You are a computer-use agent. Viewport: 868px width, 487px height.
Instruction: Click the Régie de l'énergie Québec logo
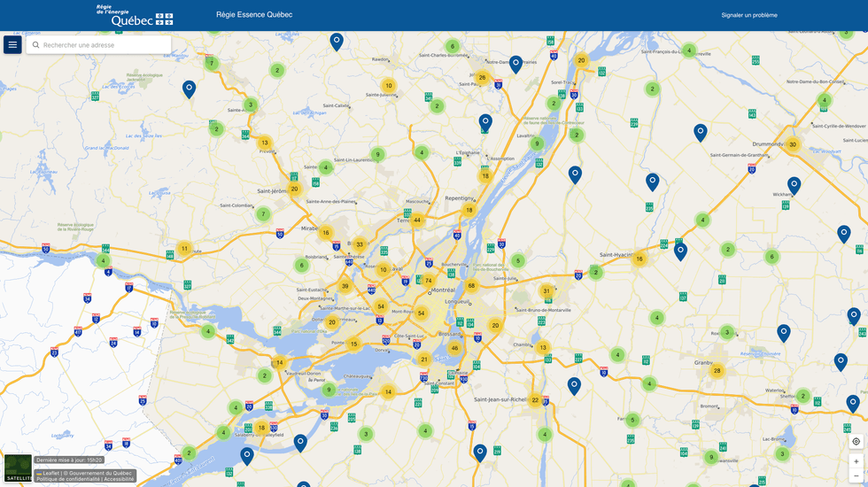(135, 15)
